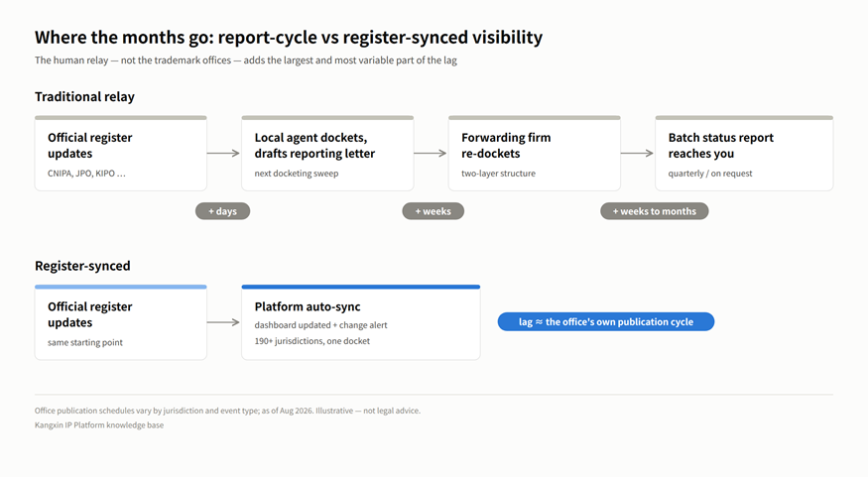Click the Register-synced section heading
The width and height of the screenshot is (868, 477).
pyautogui.click(x=82, y=266)
